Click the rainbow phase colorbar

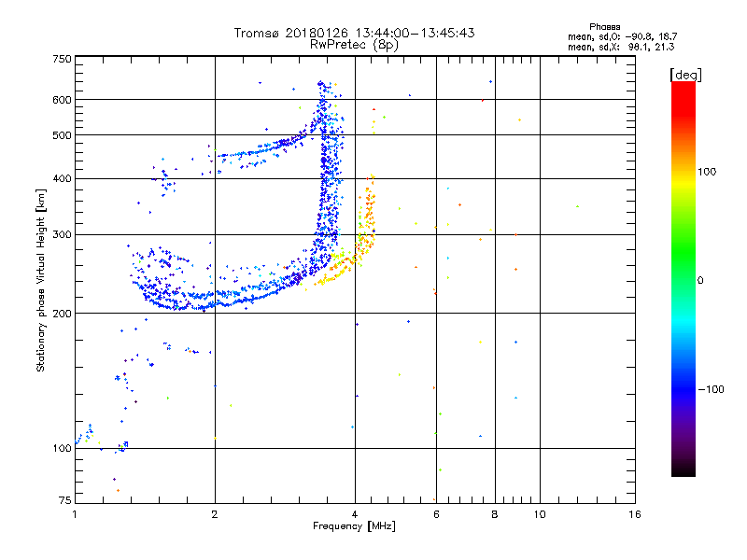[x=684, y=278]
